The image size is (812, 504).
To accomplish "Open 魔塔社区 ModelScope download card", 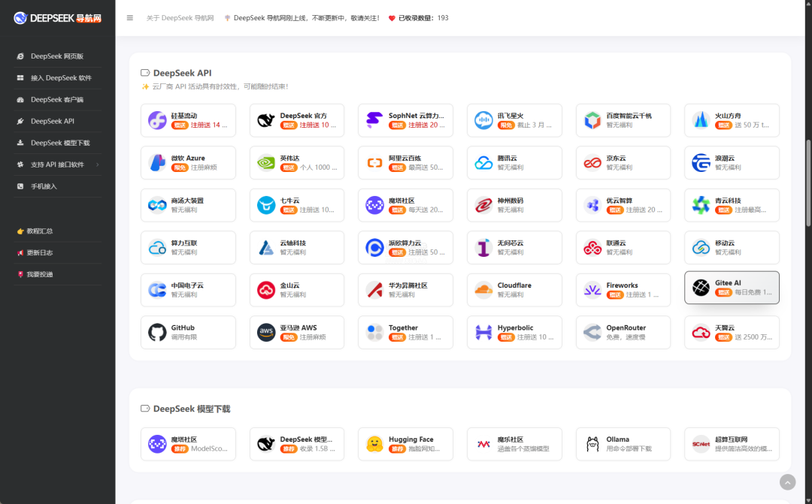I will pyautogui.click(x=188, y=444).
